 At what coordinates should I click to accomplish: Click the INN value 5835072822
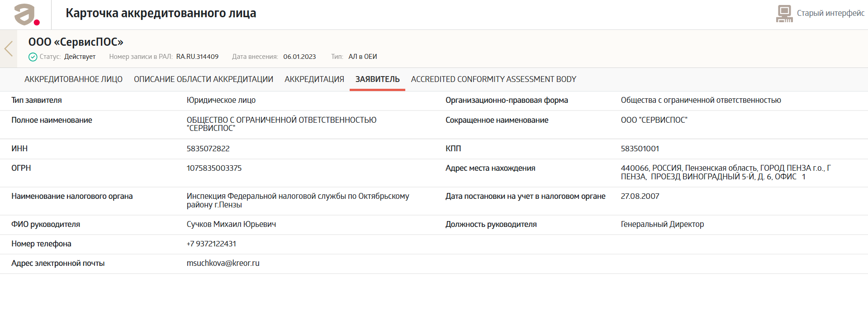[x=208, y=149]
